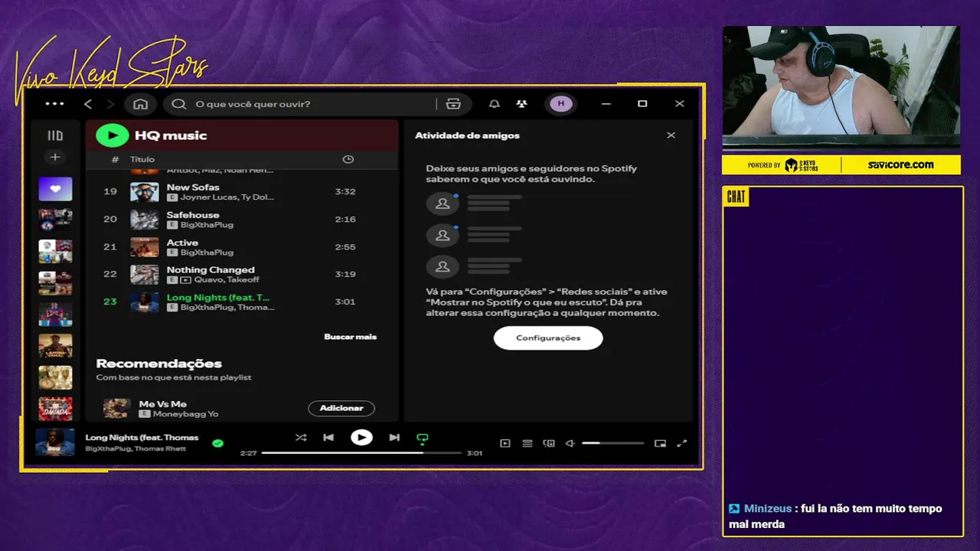Viewport: 980px width, 551px height.
Task: Open notifications bell icon
Action: pyautogui.click(x=495, y=104)
